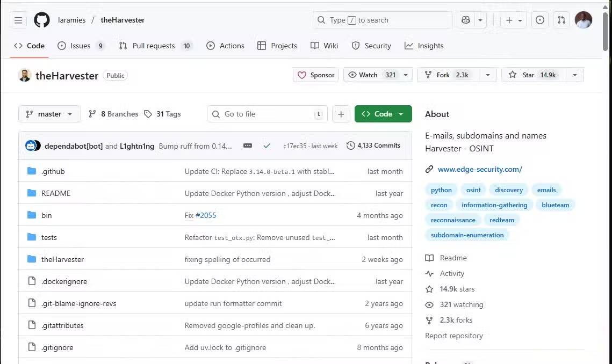Open theHarvester source folder
Viewport: 612px width, 364px height.
(62, 259)
